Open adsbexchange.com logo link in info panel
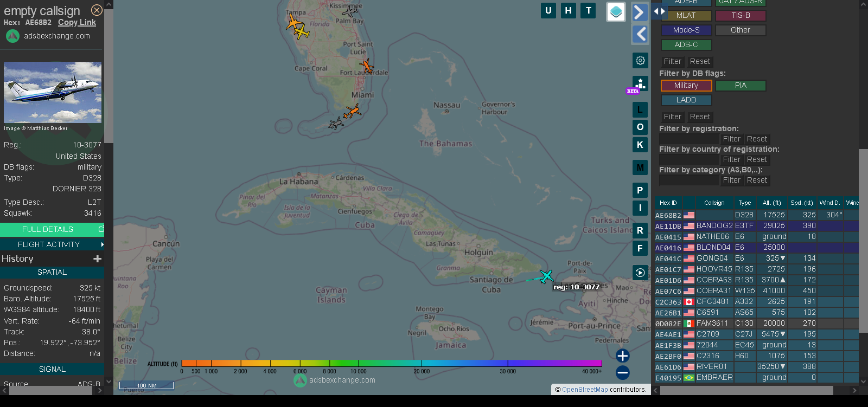868x407 pixels. (x=48, y=36)
